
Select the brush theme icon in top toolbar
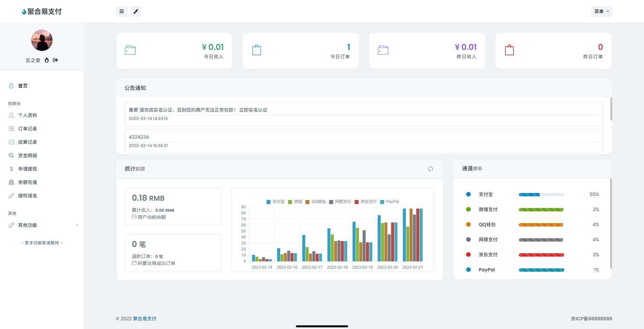[x=136, y=11]
